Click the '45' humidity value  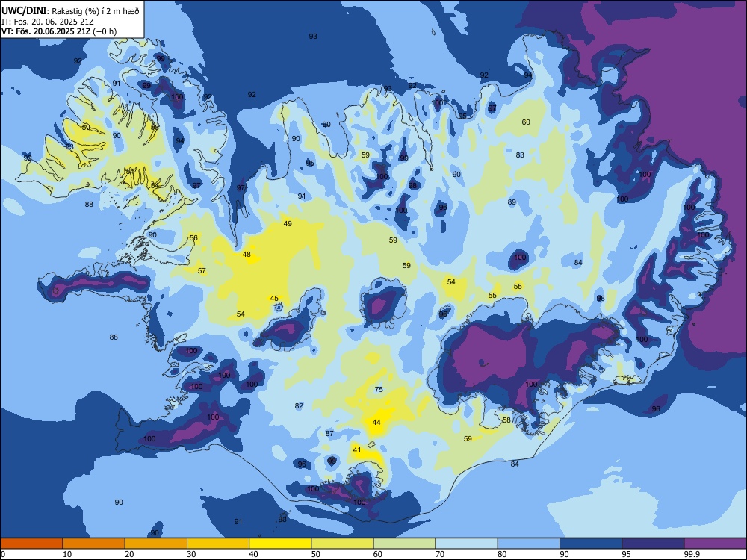(x=274, y=299)
